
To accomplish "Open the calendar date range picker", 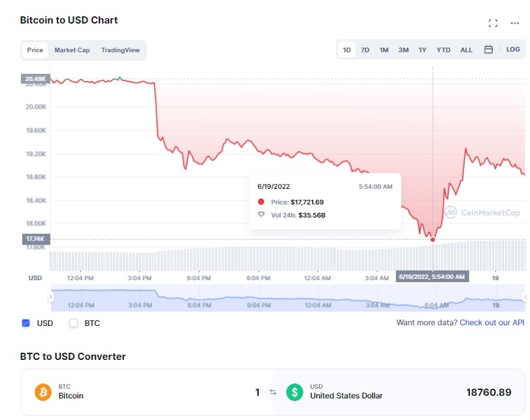I will click(x=488, y=50).
